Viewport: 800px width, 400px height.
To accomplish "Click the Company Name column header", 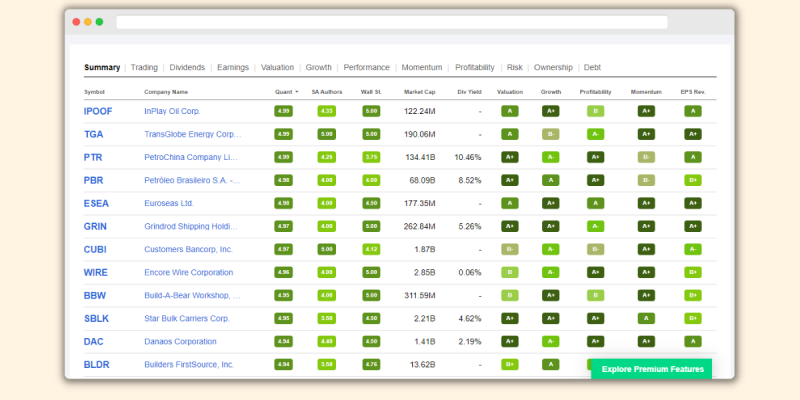I will click(166, 92).
